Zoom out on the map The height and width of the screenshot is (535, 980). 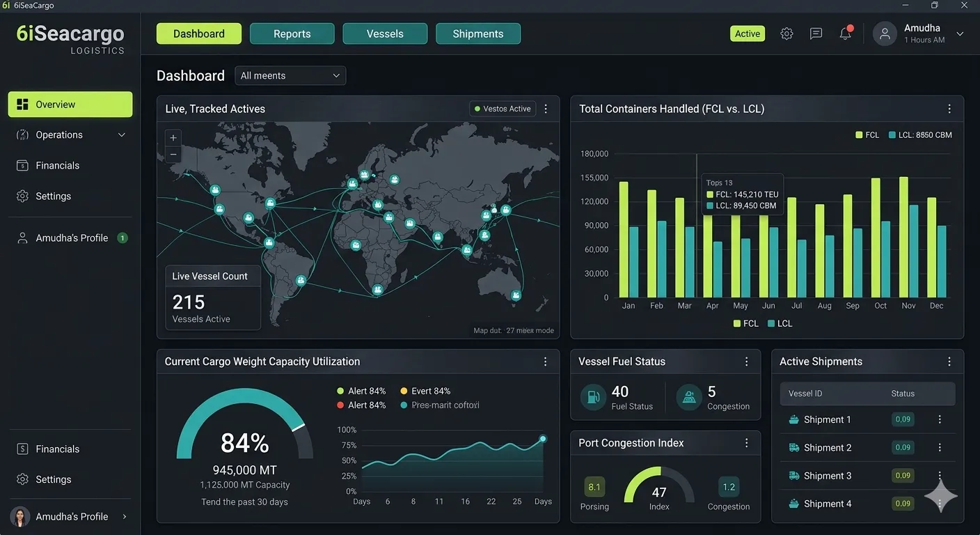pos(173,154)
